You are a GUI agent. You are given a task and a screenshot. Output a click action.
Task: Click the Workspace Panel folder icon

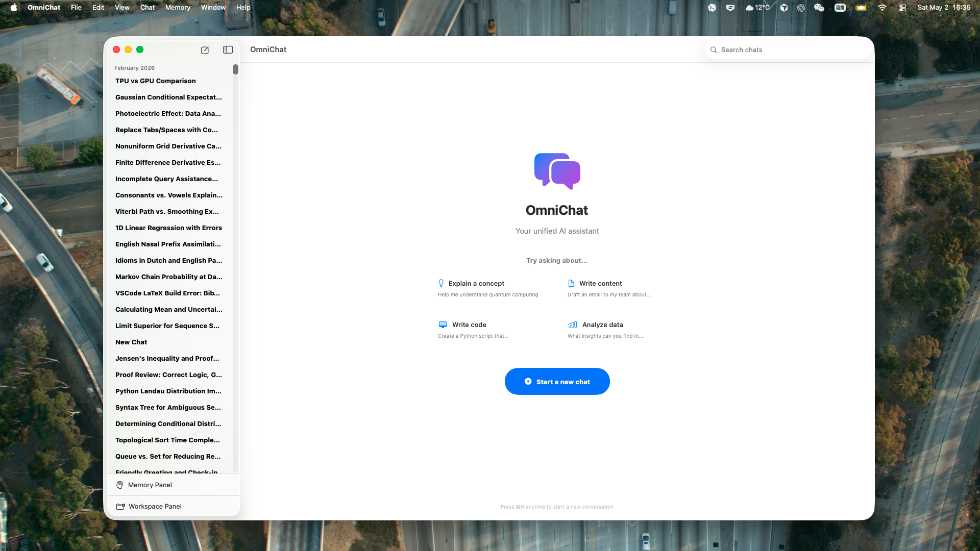[120, 507]
